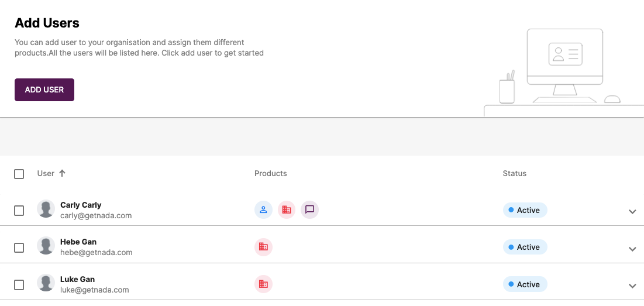Expand Luke Gan's row chevron

632,286
